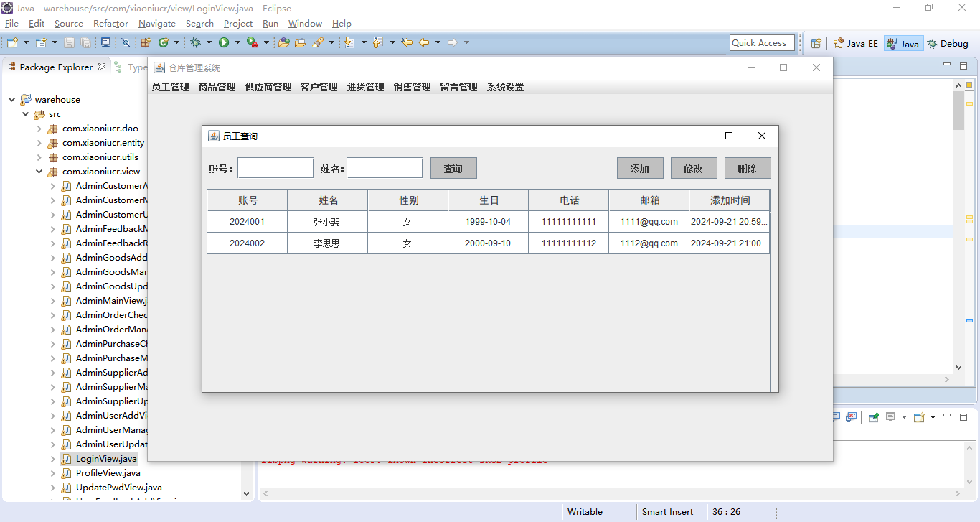The width and height of the screenshot is (980, 522).
Task: Open the 系统设置 menu
Action: (505, 88)
